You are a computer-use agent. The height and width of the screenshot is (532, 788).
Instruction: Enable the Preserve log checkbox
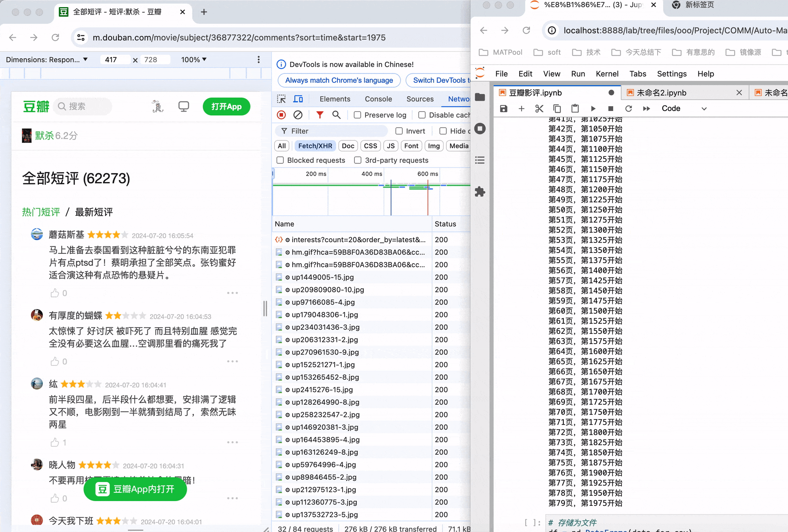pyautogui.click(x=358, y=115)
